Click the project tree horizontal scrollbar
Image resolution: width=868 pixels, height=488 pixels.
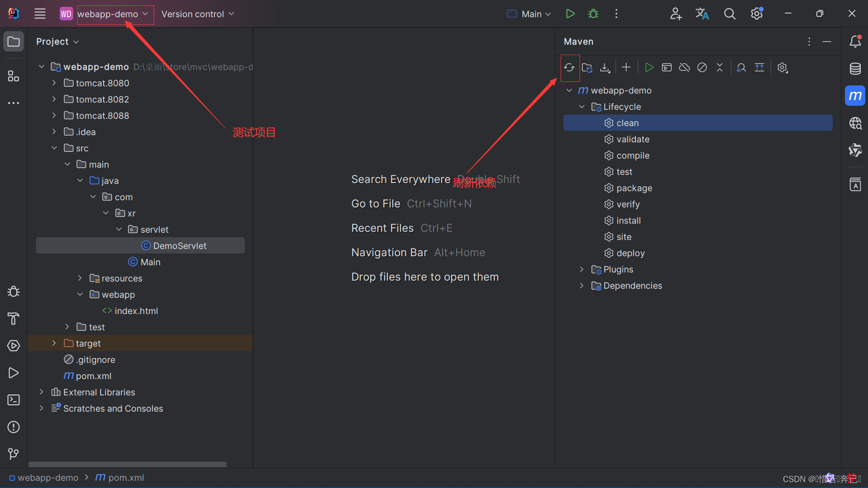coord(127,464)
